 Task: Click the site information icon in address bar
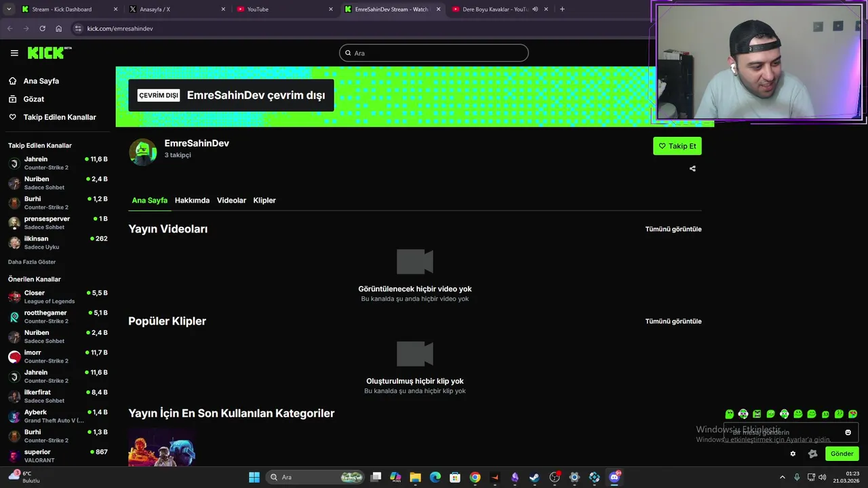[x=78, y=28]
